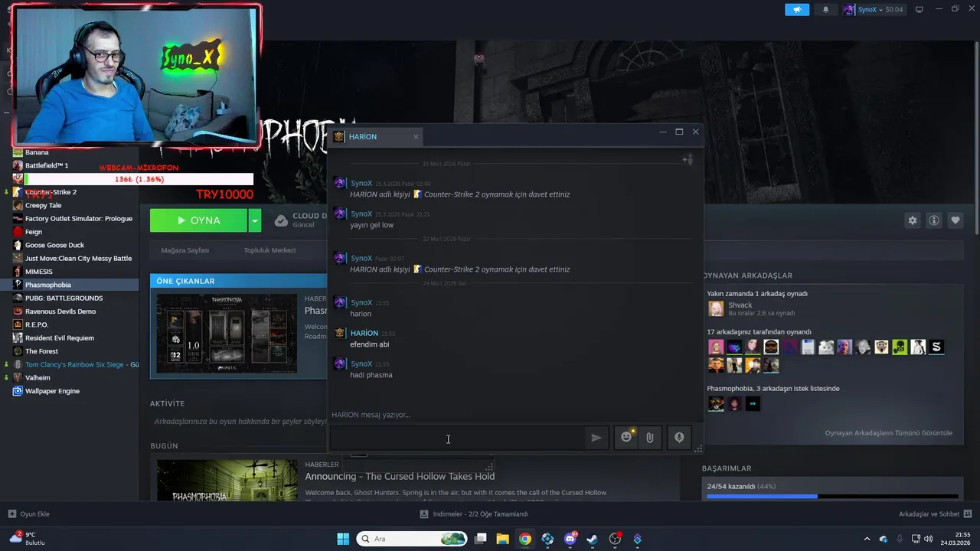This screenshot has width=980, height=551.
Task: Click the taskbar clock and date
Action: click(x=957, y=539)
